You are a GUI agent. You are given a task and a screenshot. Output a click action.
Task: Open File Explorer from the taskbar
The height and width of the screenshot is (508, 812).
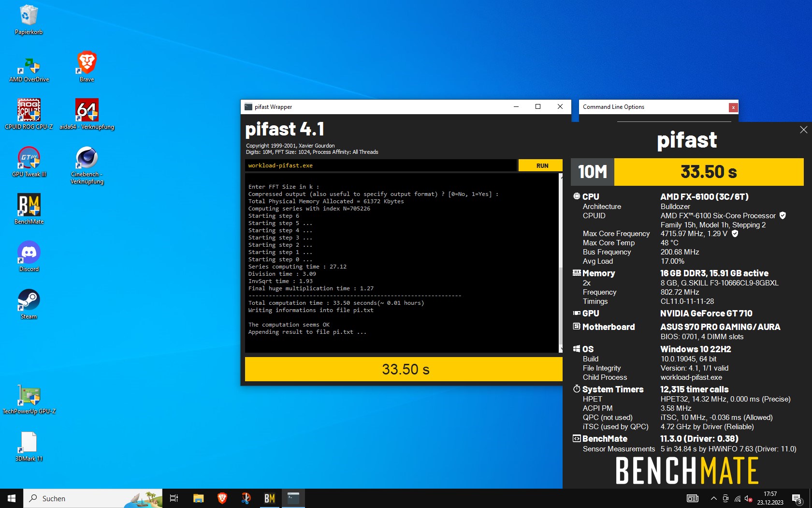[x=198, y=498]
